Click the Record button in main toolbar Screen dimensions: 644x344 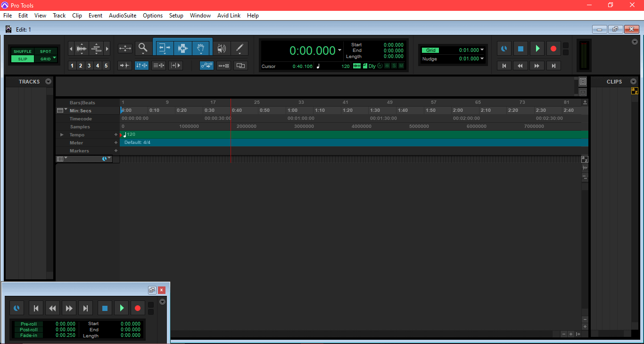coord(553,49)
